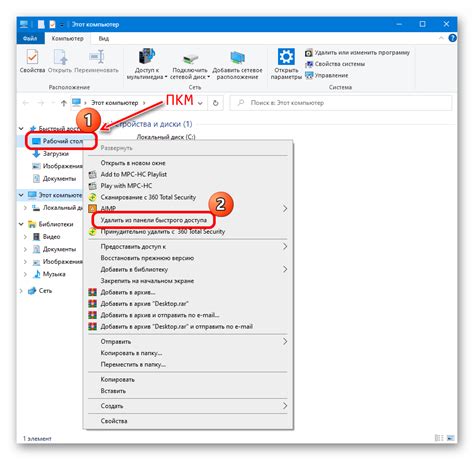Click the help question mark icon
The image size is (474, 460).
click(452, 38)
